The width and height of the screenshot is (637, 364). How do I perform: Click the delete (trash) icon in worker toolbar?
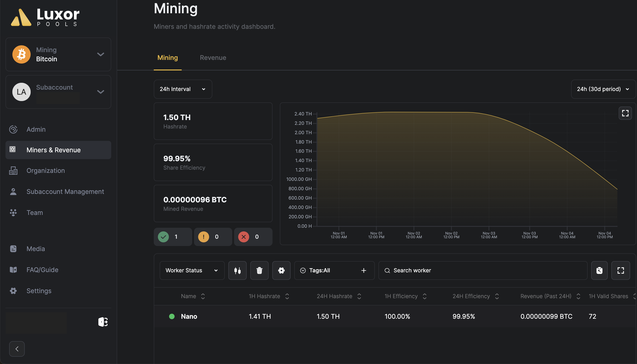coord(259,270)
